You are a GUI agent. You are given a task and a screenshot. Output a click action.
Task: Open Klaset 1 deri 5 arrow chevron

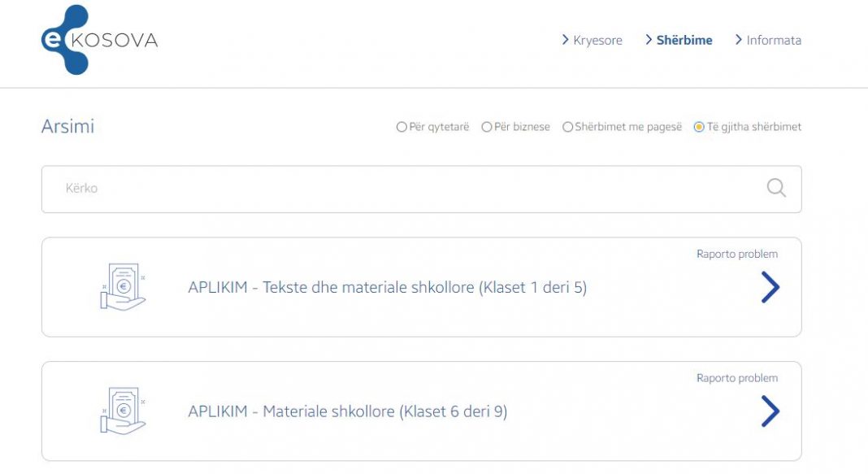point(770,287)
